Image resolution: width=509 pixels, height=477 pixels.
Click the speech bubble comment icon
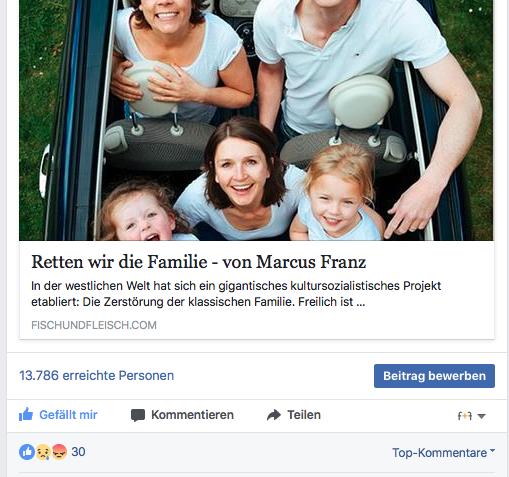tap(138, 415)
